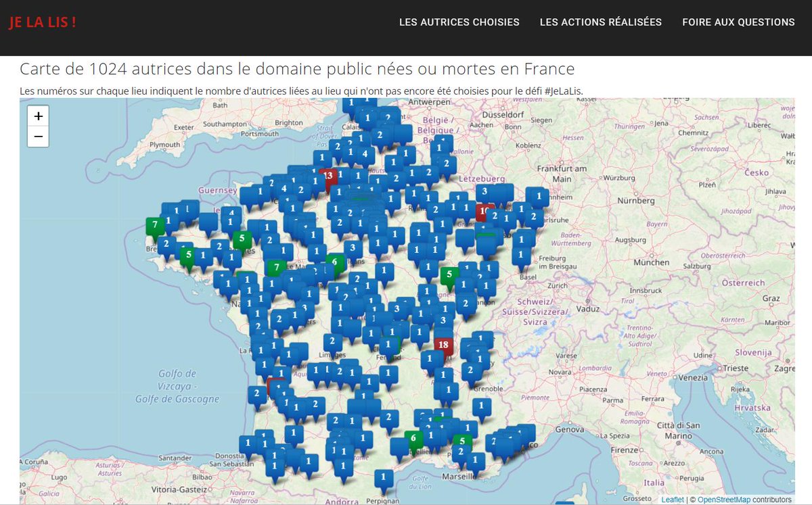Viewport: 812px width, 505px height.
Task: Select blue 3 marker north of Orléans
Action: [353, 251]
